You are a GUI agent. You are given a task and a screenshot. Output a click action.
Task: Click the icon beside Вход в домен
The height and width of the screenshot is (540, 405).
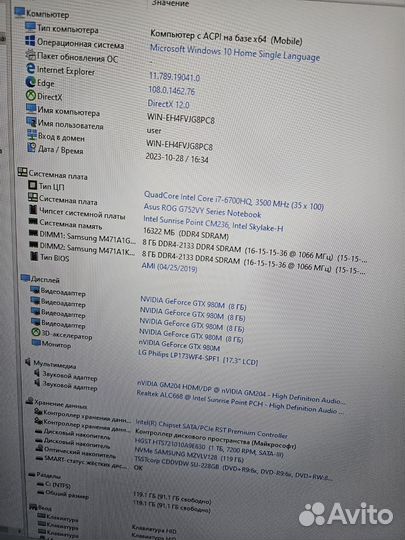click(x=32, y=135)
